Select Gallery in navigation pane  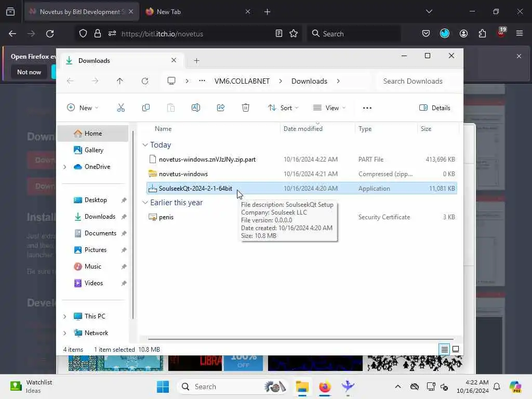[x=94, y=150]
